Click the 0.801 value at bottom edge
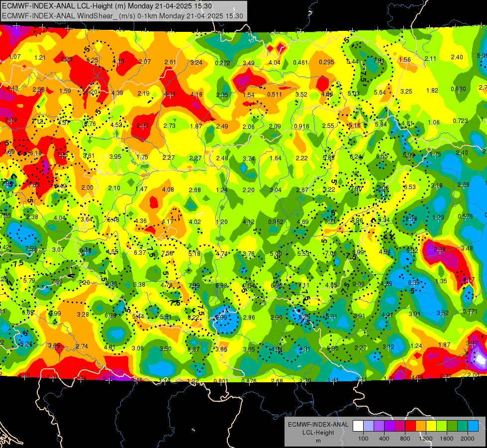The image size is (487, 448). tap(221, 381)
